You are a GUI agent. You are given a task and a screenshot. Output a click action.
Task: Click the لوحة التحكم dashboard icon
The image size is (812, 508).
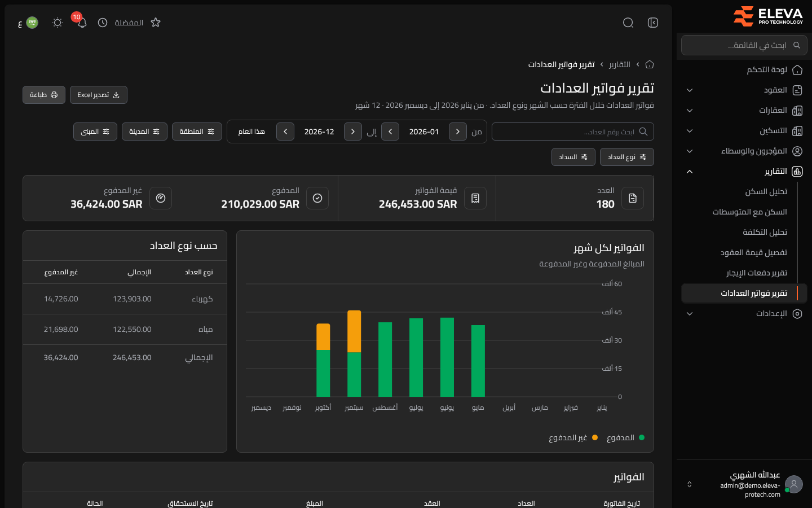click(x=797, y=70)
